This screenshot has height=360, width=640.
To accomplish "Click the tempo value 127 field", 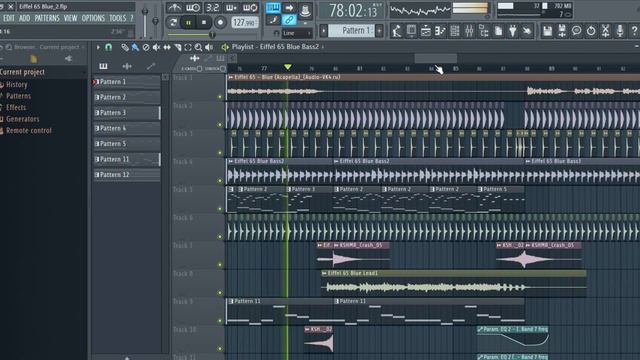I will point(244,22).
